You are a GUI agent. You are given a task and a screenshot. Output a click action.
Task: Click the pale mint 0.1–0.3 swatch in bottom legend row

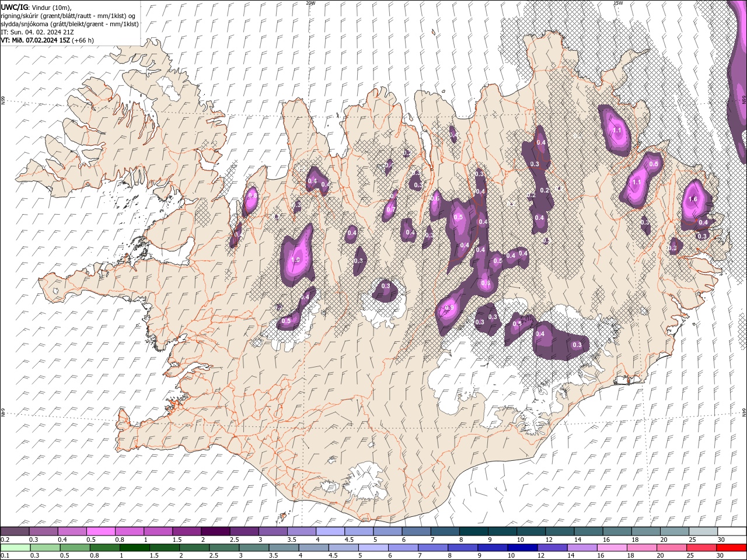coord(15,548)
